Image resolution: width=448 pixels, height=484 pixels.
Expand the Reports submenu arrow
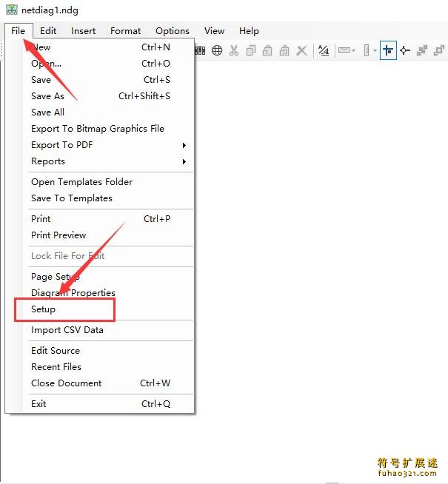coord(184,161)
